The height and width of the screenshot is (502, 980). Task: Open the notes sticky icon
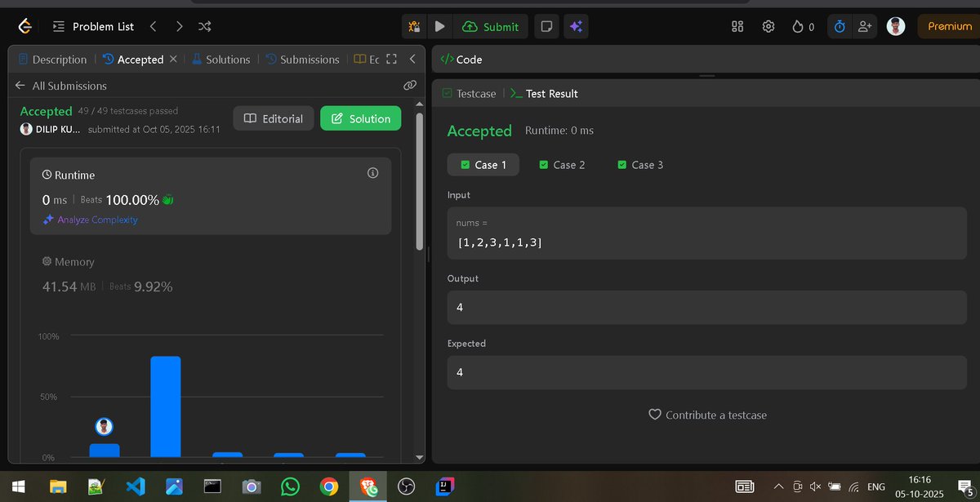tap(546, 26)
